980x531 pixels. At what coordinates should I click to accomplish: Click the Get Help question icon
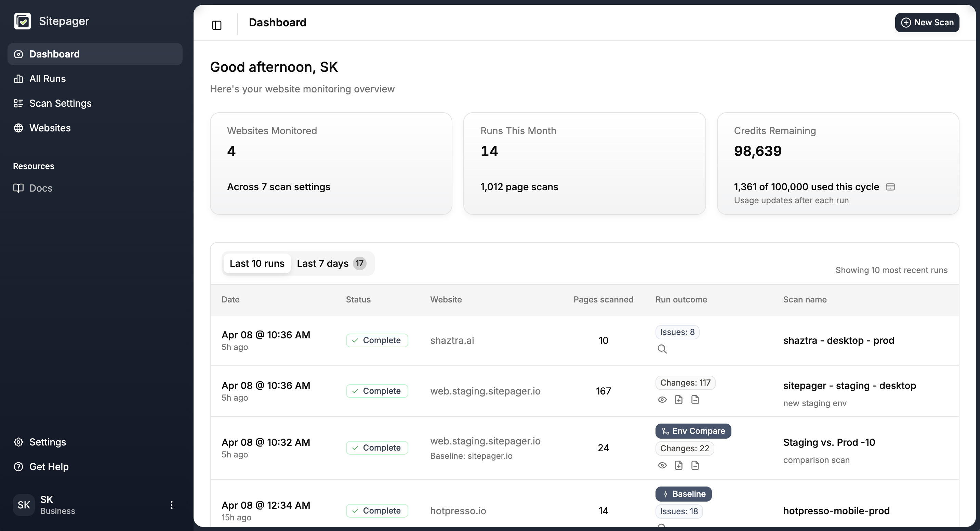[18, 467]
